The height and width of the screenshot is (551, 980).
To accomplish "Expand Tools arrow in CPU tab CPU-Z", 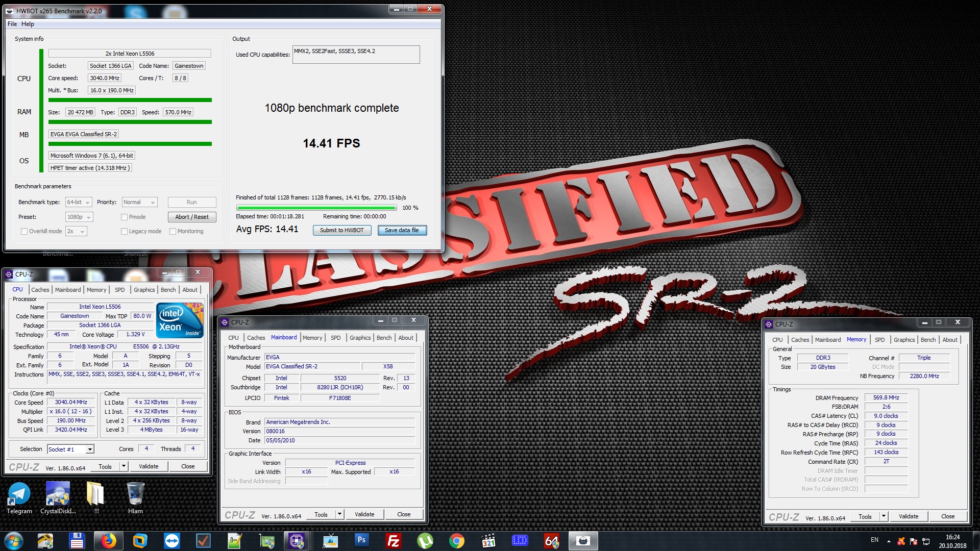I will tap(124, 466).
